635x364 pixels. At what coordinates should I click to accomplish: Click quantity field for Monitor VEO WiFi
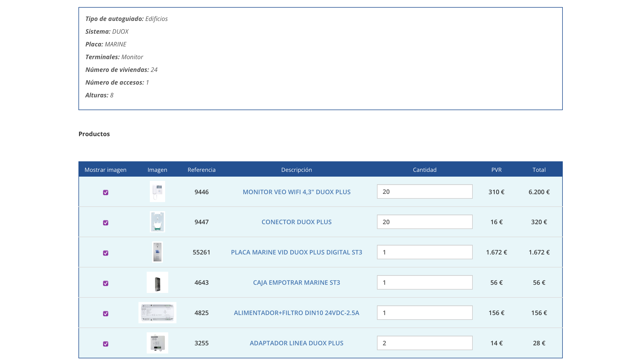pyautogui.click(x=425, y=192)
